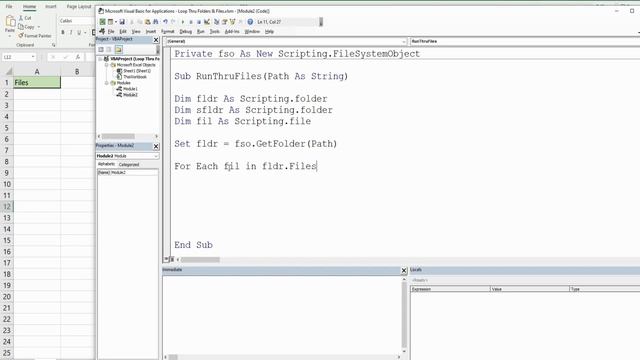Open the Copy dropdown arrow in Excel
The image size is (640, 360).
[x=39, y=27]
